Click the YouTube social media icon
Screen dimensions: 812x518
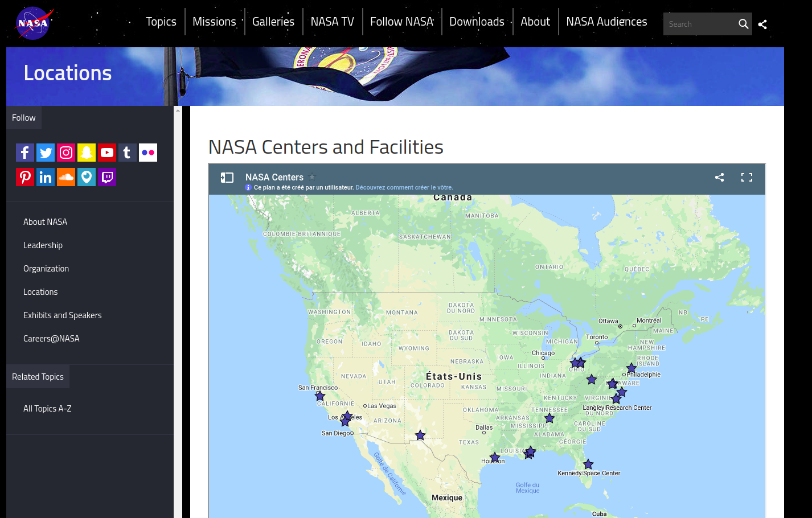[106, 152]
